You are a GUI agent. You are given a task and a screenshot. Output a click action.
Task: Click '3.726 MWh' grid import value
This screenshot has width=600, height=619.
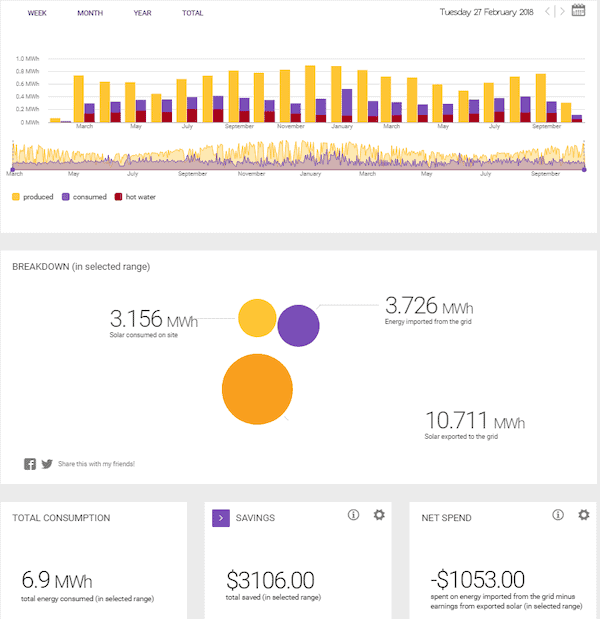(x=429, y=306)
